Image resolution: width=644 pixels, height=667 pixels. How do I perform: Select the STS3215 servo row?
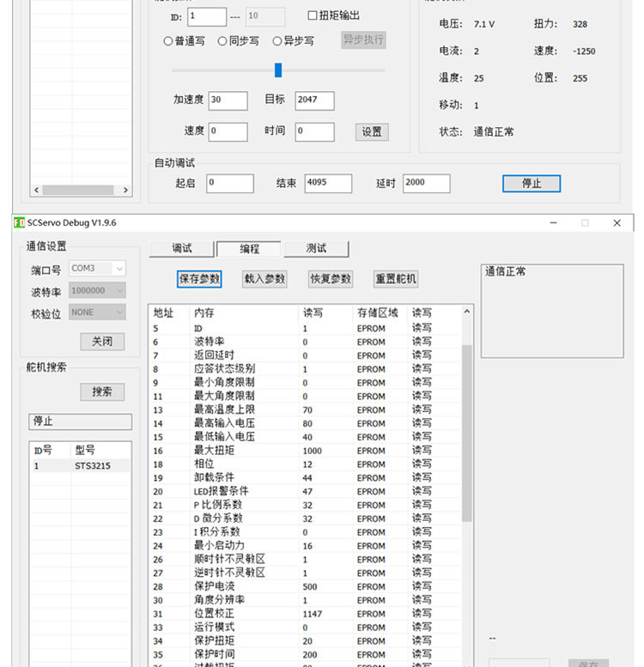[81, 466]
